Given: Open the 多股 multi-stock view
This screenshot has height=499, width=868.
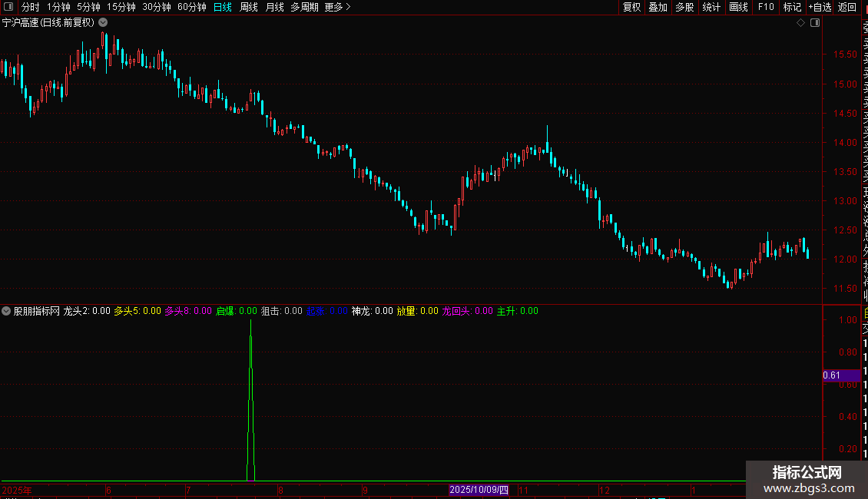Looking at the screenshot, I should click(x=684, y=7).
